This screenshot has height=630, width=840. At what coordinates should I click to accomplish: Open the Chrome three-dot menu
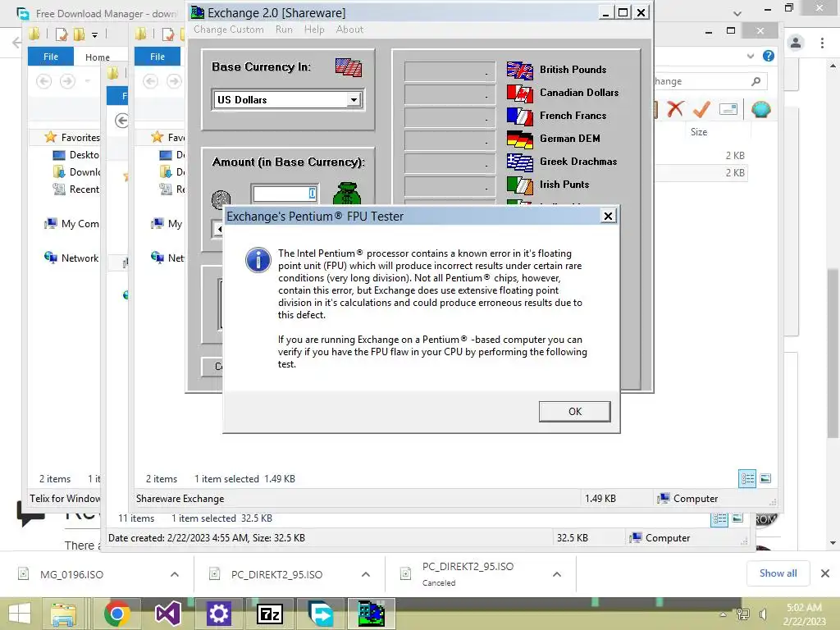822,43
